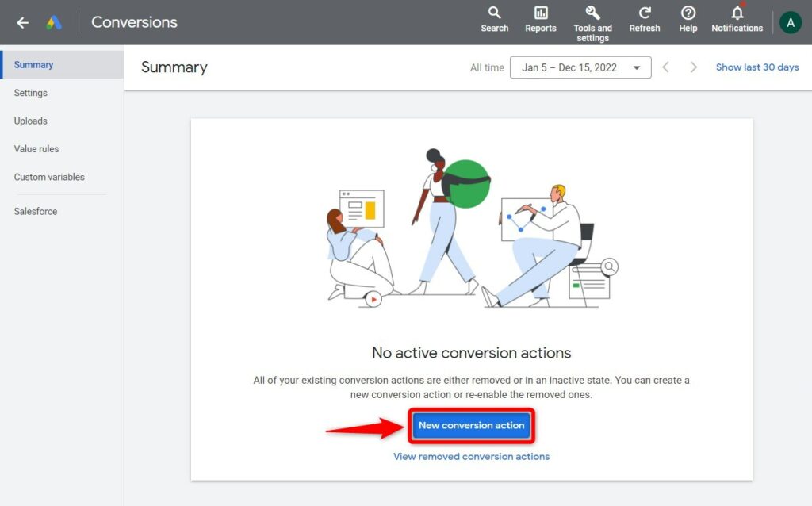The height and width of the screenshot is (506, 812).
Task: View Notifications bell
Action: [x=737, y=20]
